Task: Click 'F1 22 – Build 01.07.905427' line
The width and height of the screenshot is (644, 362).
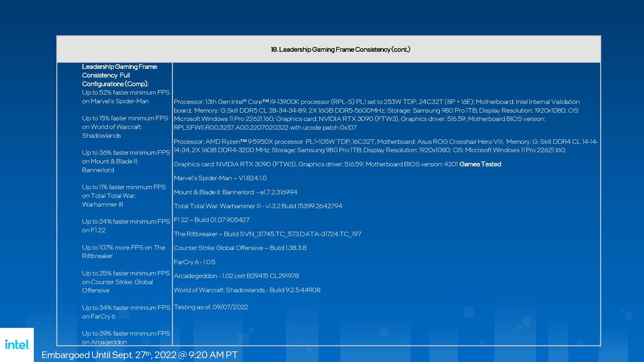Action: [x=212, y=220]
